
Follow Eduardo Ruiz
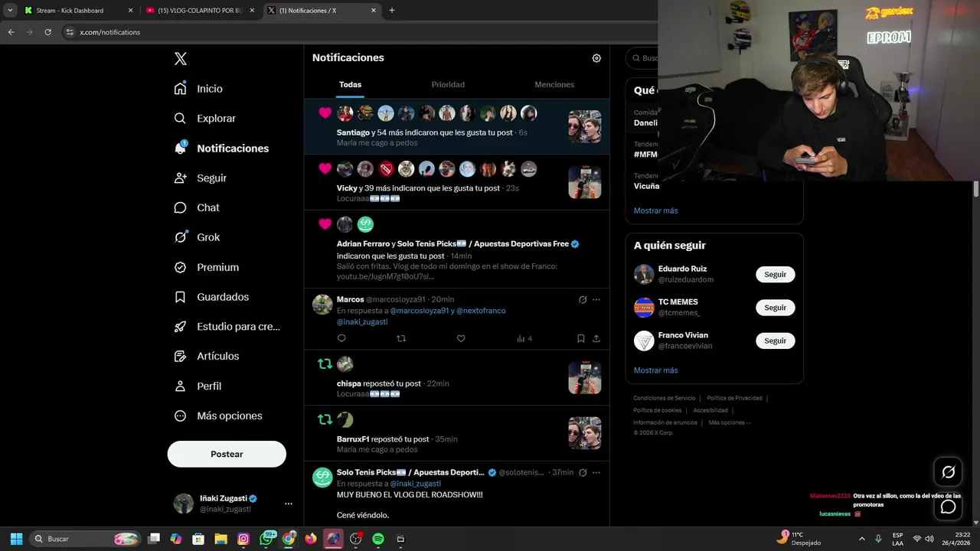[775, 275]
